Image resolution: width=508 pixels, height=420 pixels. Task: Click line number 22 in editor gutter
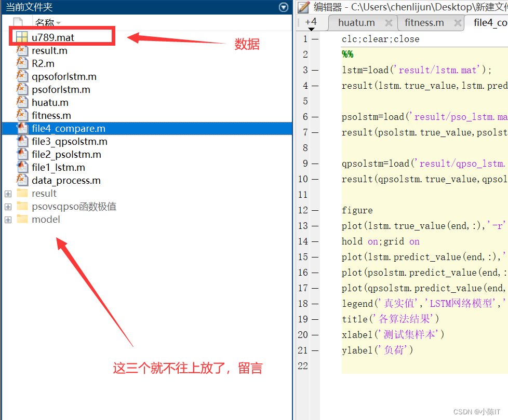pyautogui.click(x=303, y=365)
